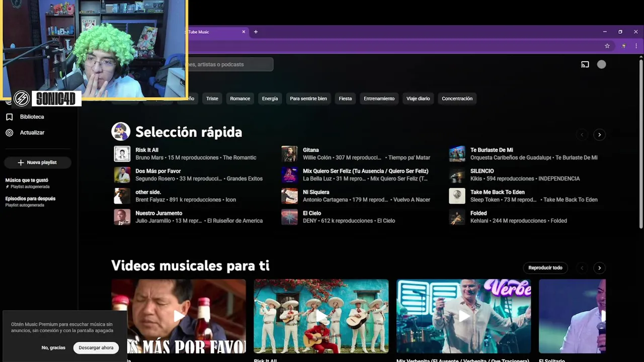
Task: Play Te Burlaste De Mi album art
Action: click(457, 154)
